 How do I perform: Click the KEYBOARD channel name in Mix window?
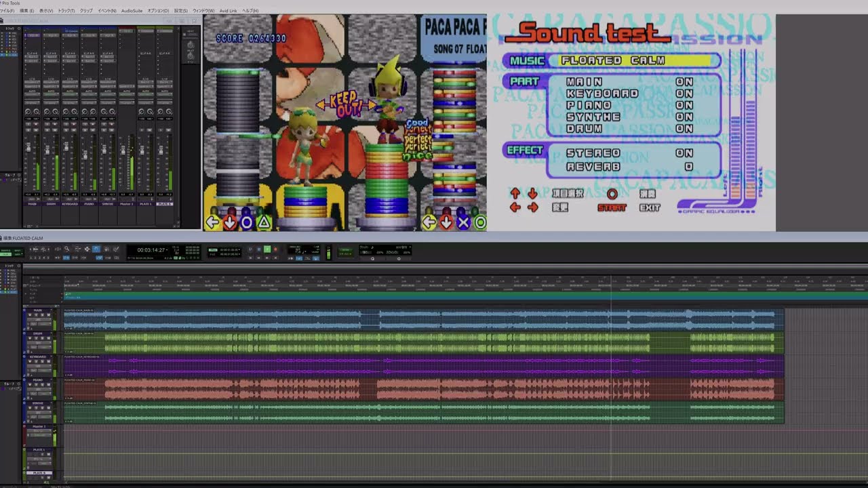click(70, 203)
